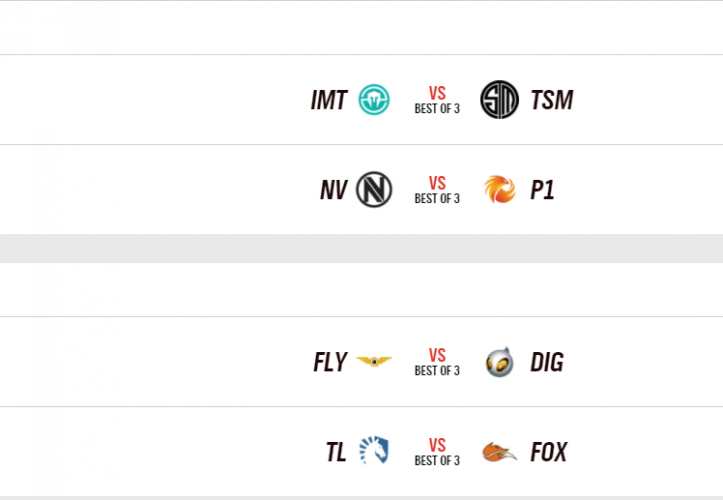Viewport: 723px width, 500px height.
Task: Click the Team EnVyUs logo
Action: point(374,190)
